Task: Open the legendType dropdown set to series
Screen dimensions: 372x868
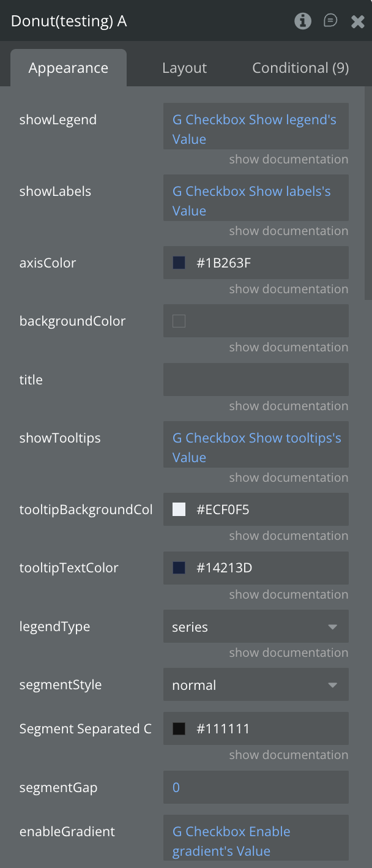Action: (x=256, y=627)
